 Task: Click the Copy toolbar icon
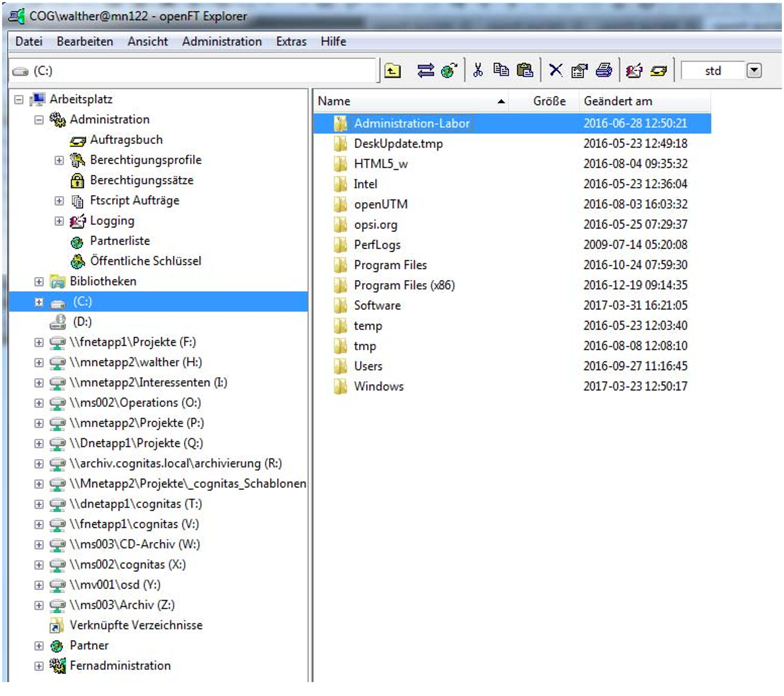[501, 70]
